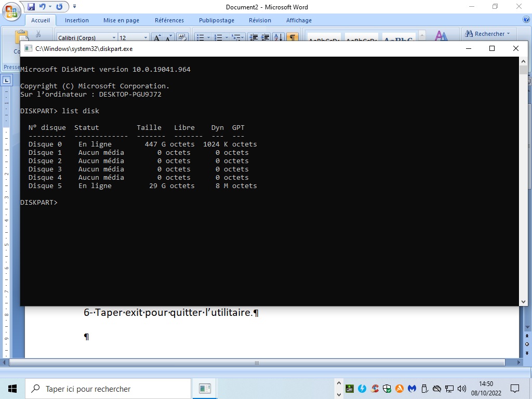Click the Save icon in Quick Access toolbar
The height and width of the screenshot is (399, 532).
click(x=31, y=7)
